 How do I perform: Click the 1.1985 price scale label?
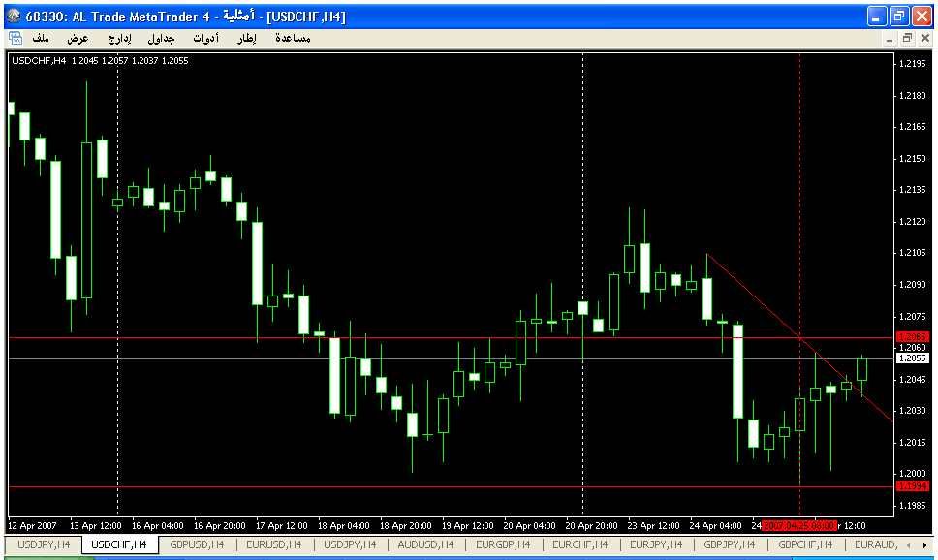912,506
